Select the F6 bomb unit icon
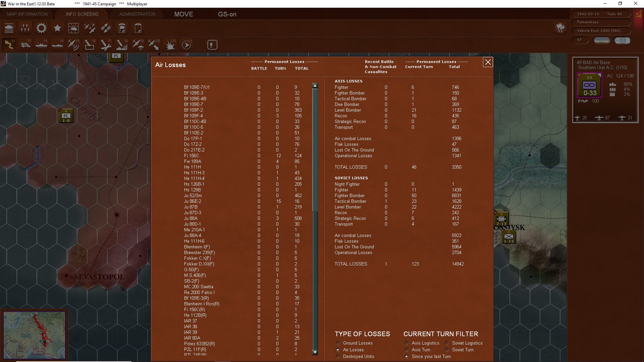The width and height of the screenshot is (644, 362). [90, 45]
